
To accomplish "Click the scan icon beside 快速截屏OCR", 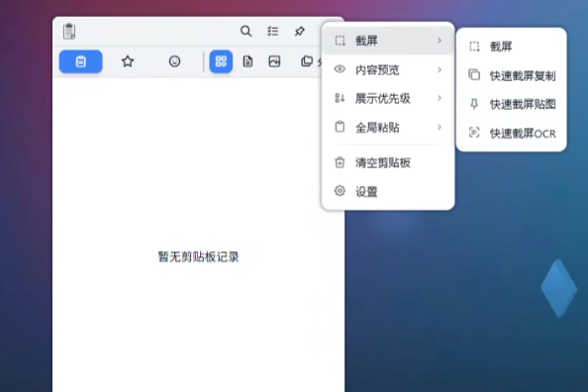I will (474, 133).
